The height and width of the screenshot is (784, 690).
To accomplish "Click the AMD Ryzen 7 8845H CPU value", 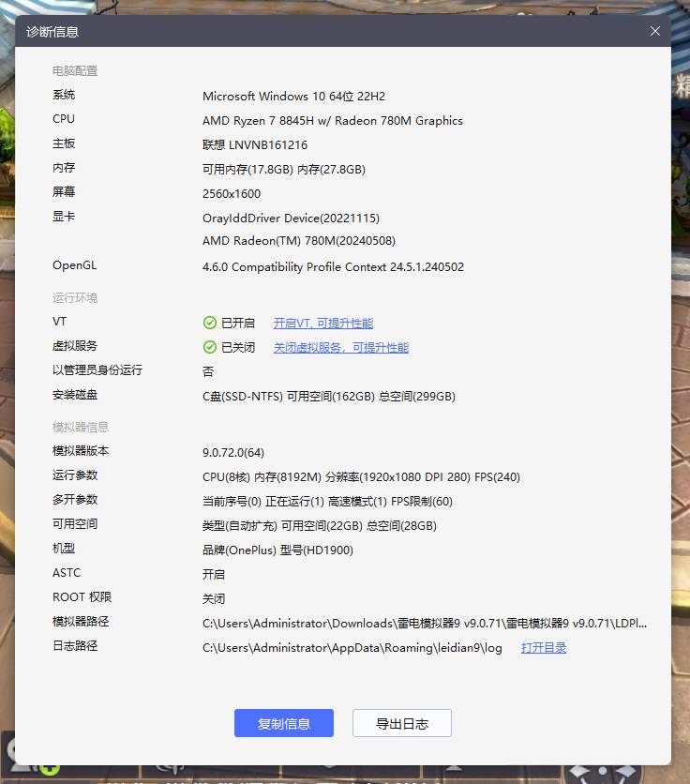I will point(332,121).
